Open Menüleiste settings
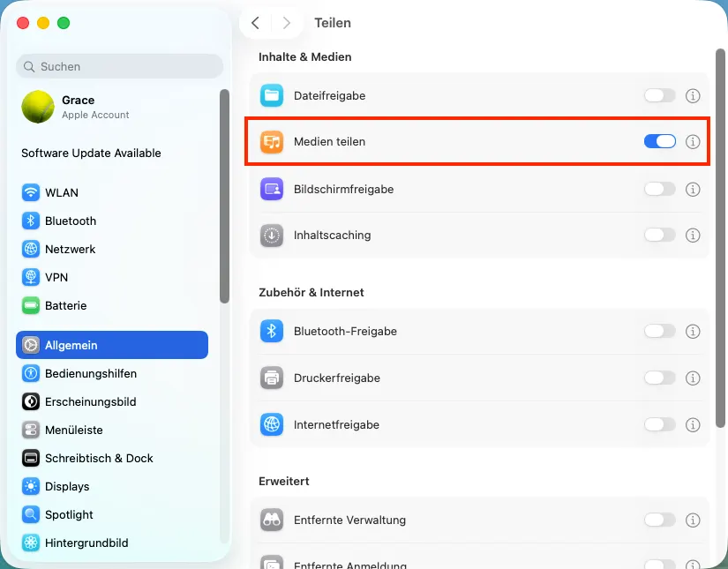728x569 pixels. pyautogui.click(x=111, y=430)
